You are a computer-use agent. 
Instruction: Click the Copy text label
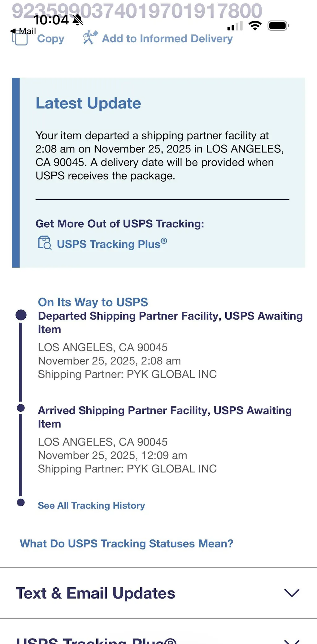pyautogui.click(x=51, y=39)
